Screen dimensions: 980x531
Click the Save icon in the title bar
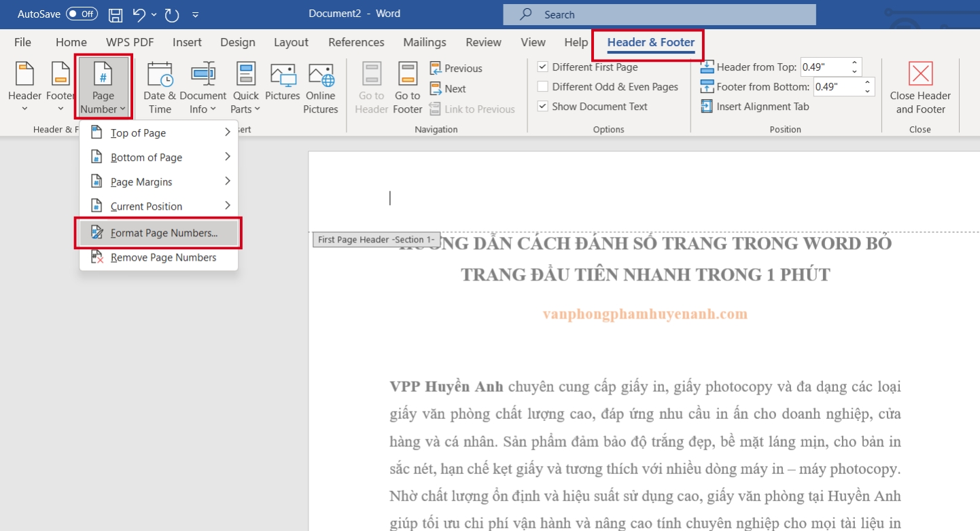pos(116,14)
